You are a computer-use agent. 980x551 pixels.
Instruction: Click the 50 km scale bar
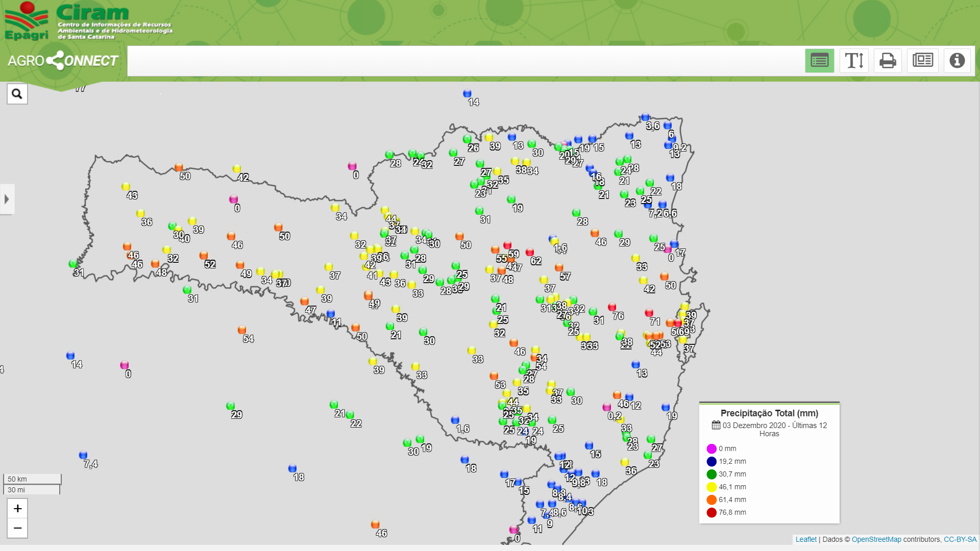pos(32,479)
